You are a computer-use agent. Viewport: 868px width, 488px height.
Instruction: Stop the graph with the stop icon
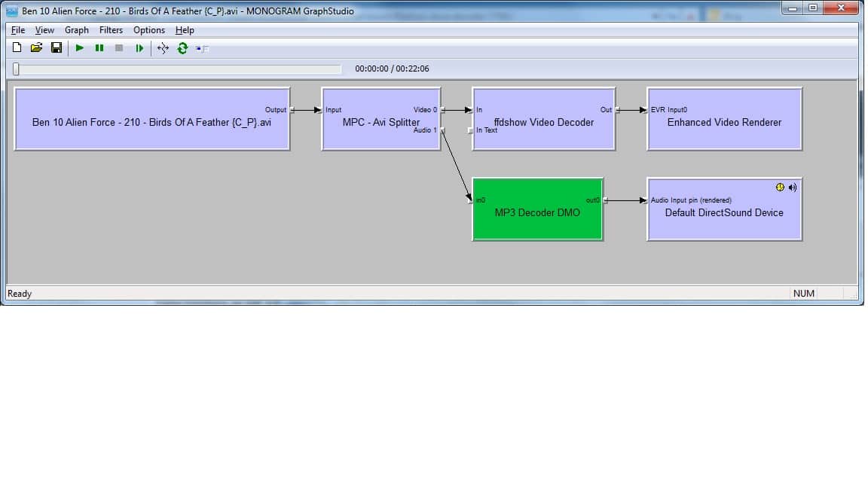[119, 48]
